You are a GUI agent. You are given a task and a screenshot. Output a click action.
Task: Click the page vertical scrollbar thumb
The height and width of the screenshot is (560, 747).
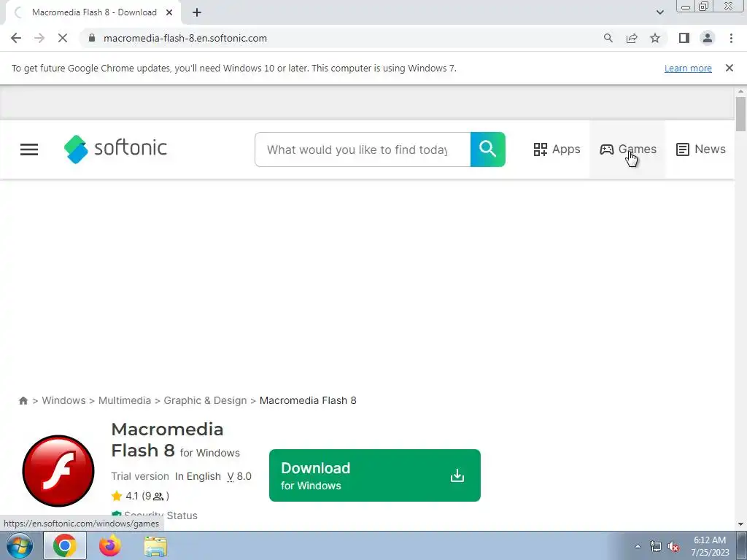click(x=740, y=113)
